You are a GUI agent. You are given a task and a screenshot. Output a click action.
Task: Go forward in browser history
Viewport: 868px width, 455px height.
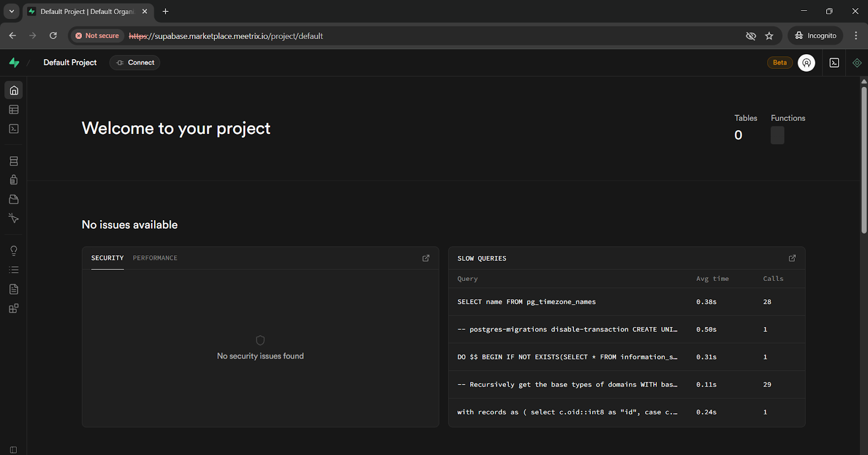pyautogui.click(x=33, y=36)
